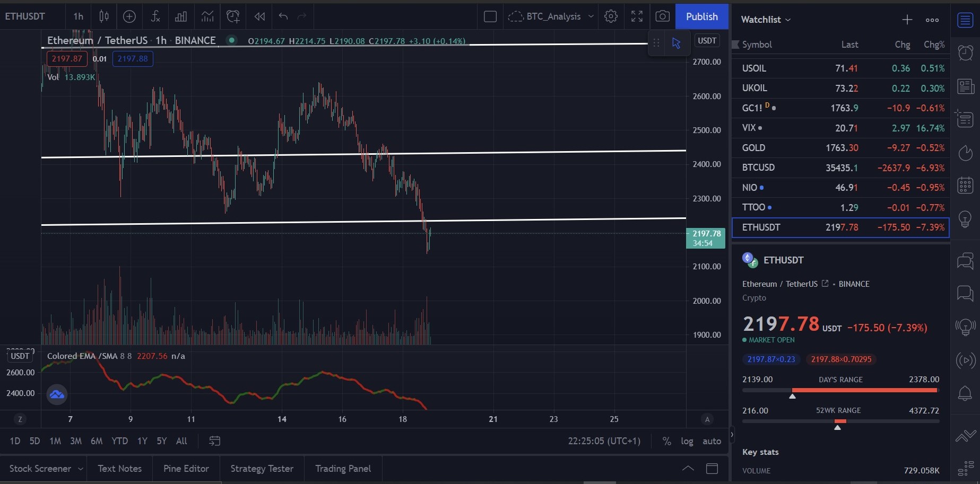
Task: Click the 2197.88 buy price button
Action: [x=133, y=58]
